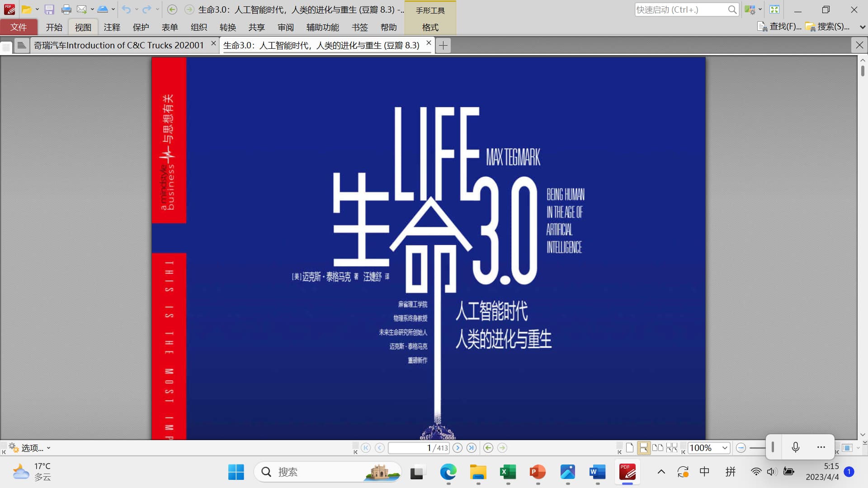The width and height of the screenshot is (868, 488).
Task: Click the Save floppy disk icon
Action: (x=49, y=9)
